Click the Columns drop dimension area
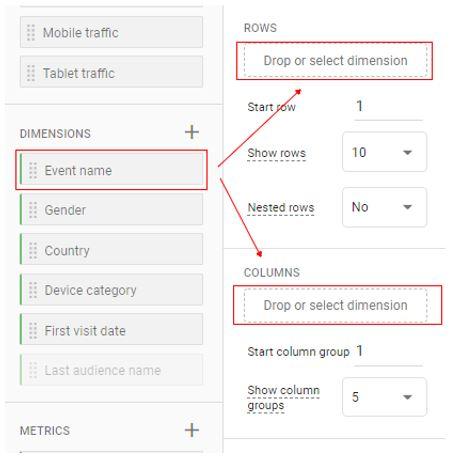Image resolution: width=463 pixels, height=458 pixels. [335, 305]
